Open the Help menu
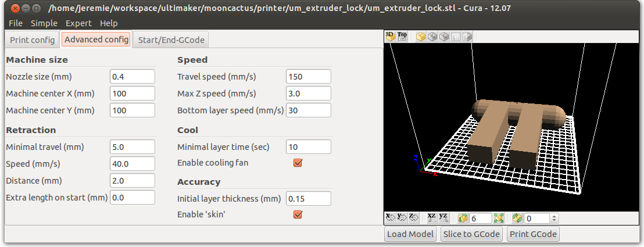 109,23
